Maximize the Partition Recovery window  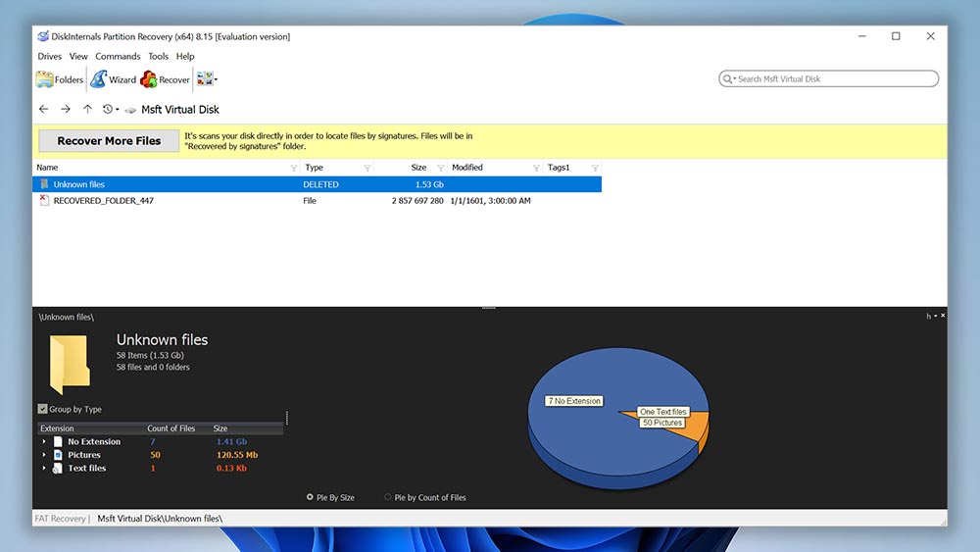[896, 36]
